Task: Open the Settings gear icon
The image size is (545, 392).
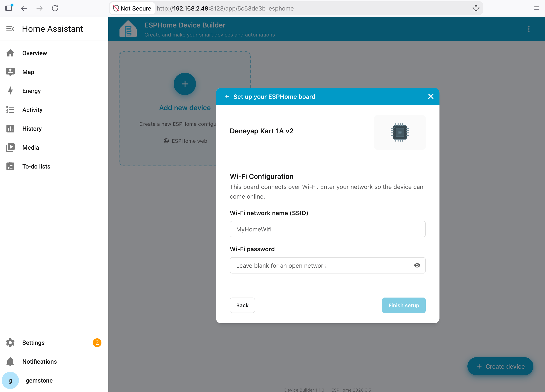Action: 10,343
